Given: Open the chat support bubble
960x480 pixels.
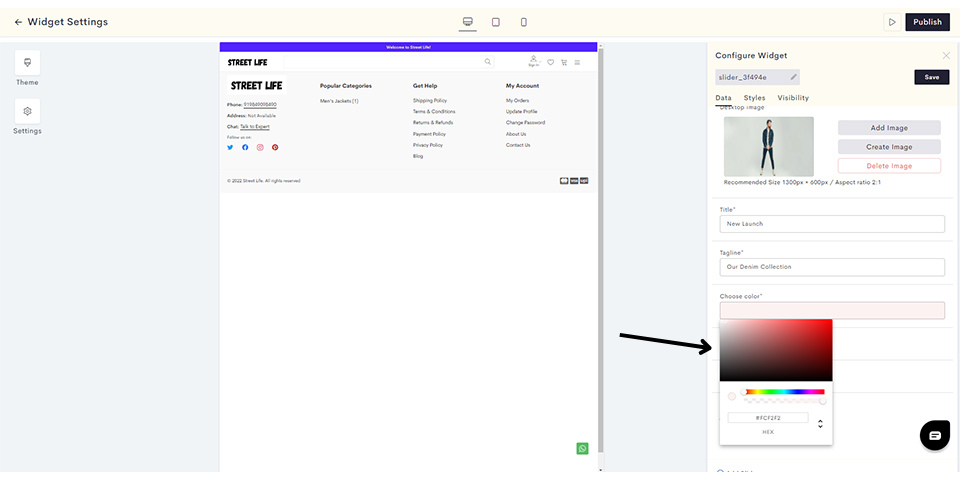Looking at the screenshot, I should [x=935, y=436].
